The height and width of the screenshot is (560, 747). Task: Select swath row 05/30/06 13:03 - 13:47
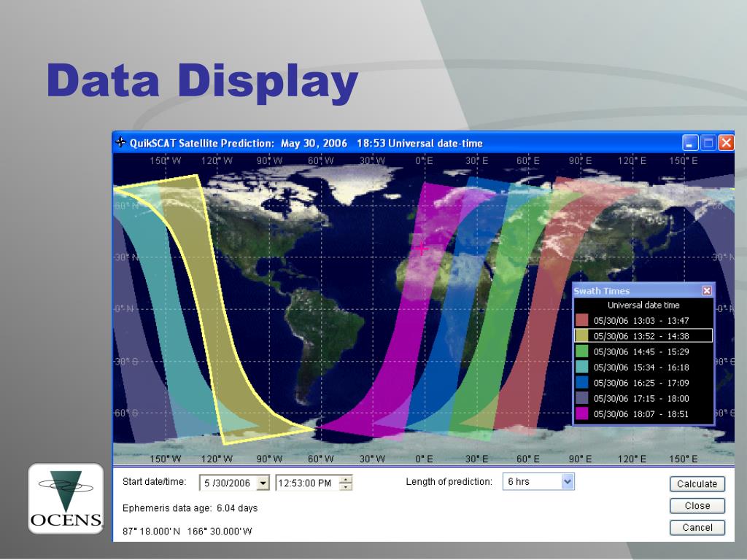point(643,321)
